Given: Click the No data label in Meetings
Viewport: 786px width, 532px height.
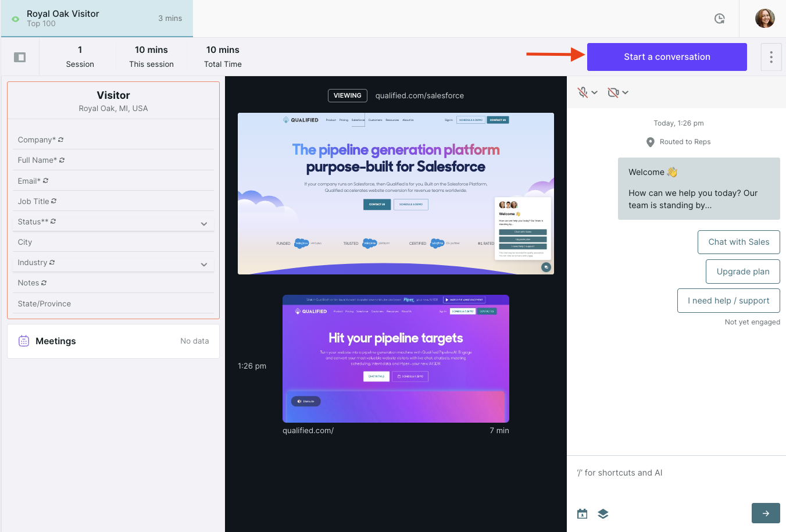Looking at the screenshot, I should [194, 341].
